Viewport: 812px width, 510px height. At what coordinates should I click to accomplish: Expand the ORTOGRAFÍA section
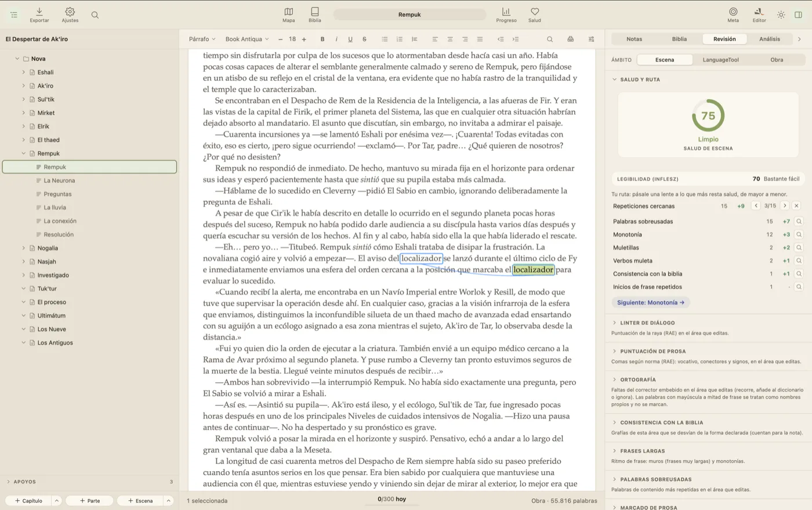[615, 379]
